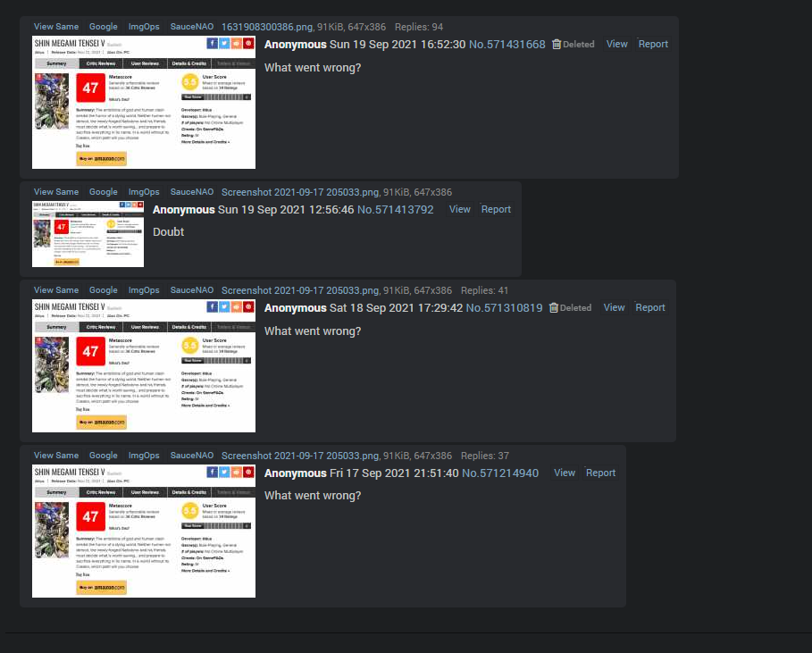The height and width of the screenshot is (653, 812).
Task: Click timestamp Sat 18 Sep 2021 17:29:42
Action: pos(396,308)
